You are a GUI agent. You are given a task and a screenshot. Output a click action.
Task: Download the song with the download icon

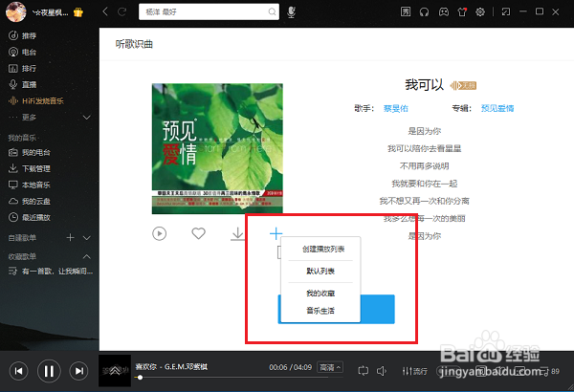[x=237, y=233]
